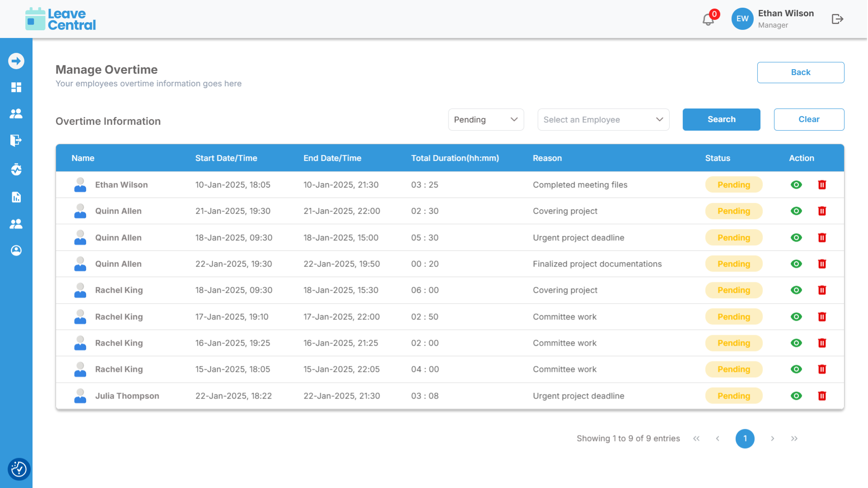
Task: Open the profile circle icon in sidebar
Action: pos(16,250)
